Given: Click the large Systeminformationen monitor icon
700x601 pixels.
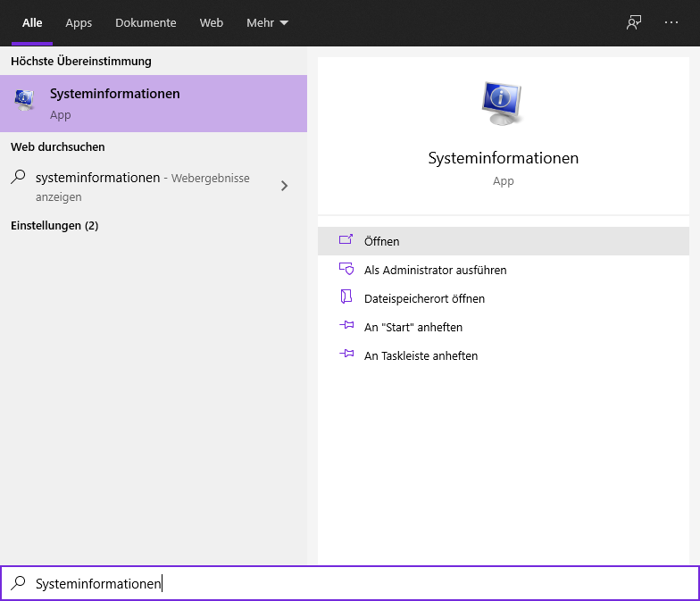Looking at the screenshot, I should pyautogui.click(x=502, y=104).
